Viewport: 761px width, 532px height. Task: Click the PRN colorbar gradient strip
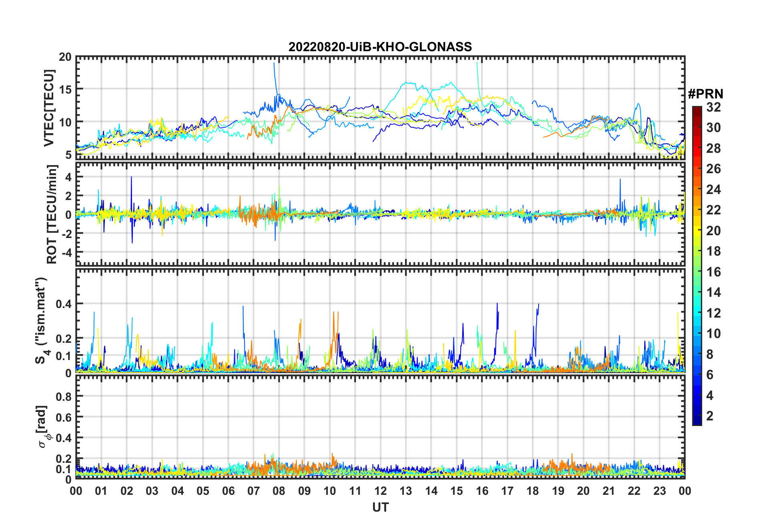coord(697,266)
